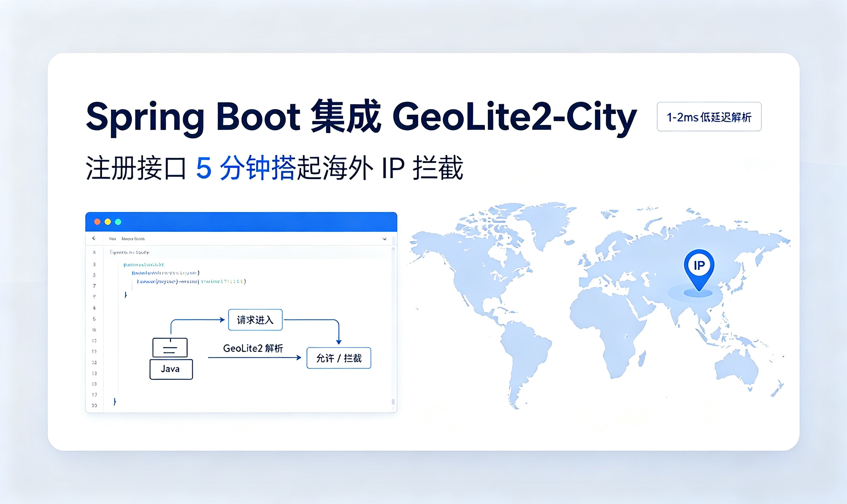
Task: Expand the chevron at the code window's right
Action: pos(385,239)
